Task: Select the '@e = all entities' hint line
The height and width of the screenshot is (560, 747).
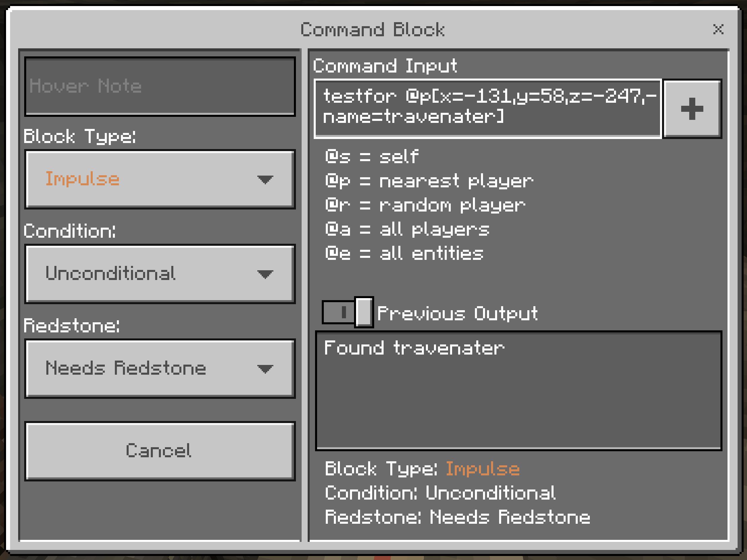Action: 404,253
